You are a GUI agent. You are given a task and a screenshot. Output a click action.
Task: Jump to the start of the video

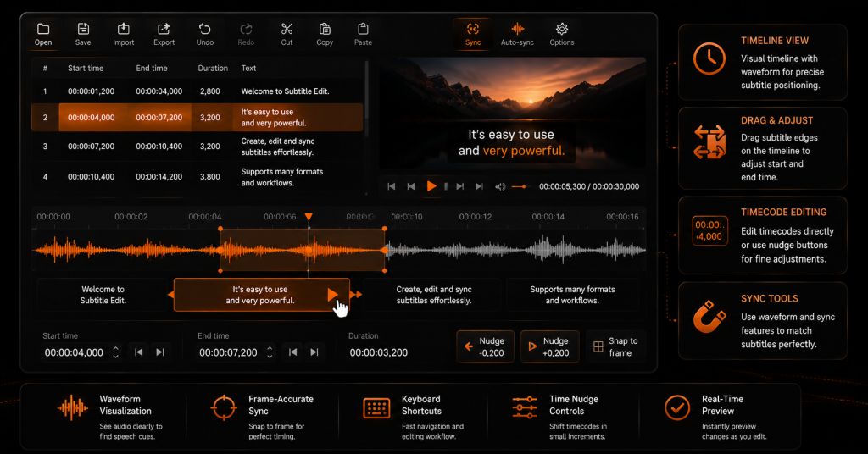coord(392,186)
